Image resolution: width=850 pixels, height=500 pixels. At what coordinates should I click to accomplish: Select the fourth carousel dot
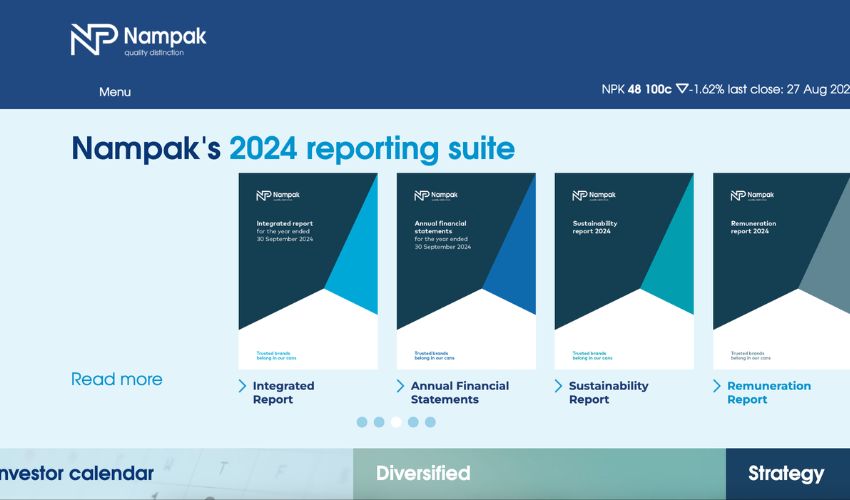413,422
